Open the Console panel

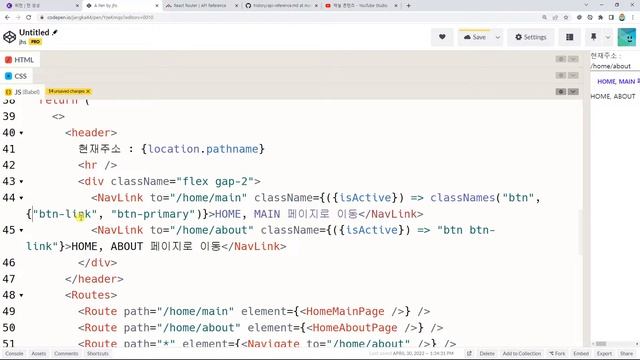[x=14, y=353]
